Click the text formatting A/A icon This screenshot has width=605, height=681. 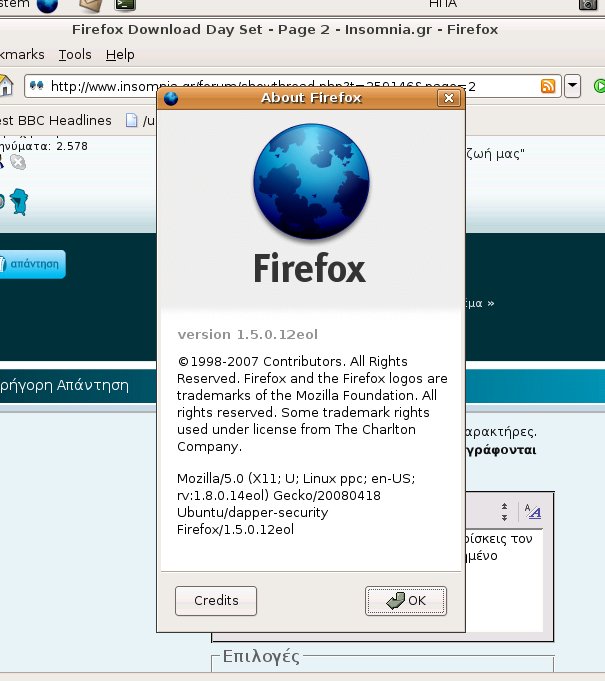point(532,512)
